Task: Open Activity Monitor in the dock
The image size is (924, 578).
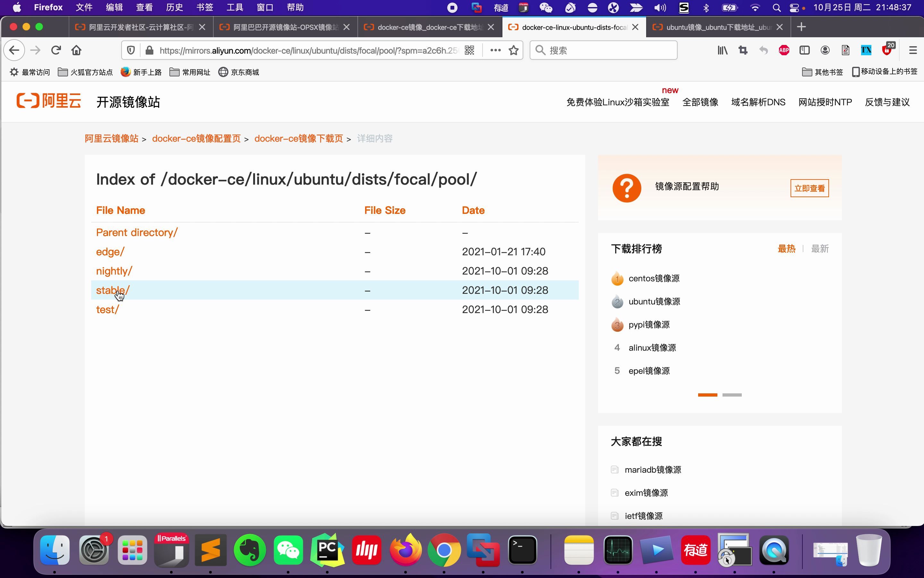Action: [618, 550]
